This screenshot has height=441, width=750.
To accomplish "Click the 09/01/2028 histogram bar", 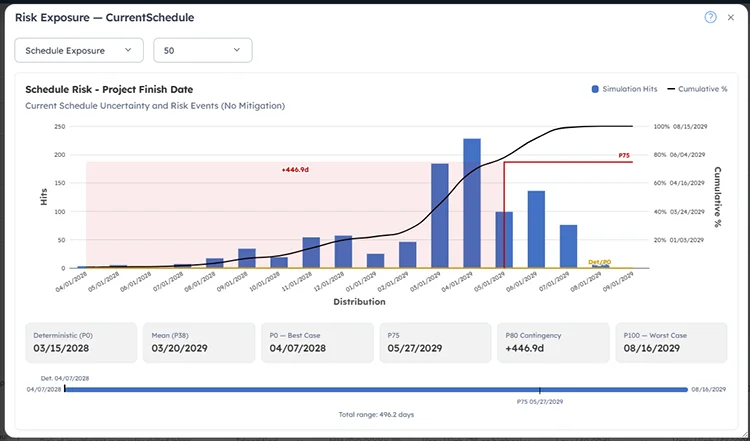I will pyautogui.click(x=247, y=258).
